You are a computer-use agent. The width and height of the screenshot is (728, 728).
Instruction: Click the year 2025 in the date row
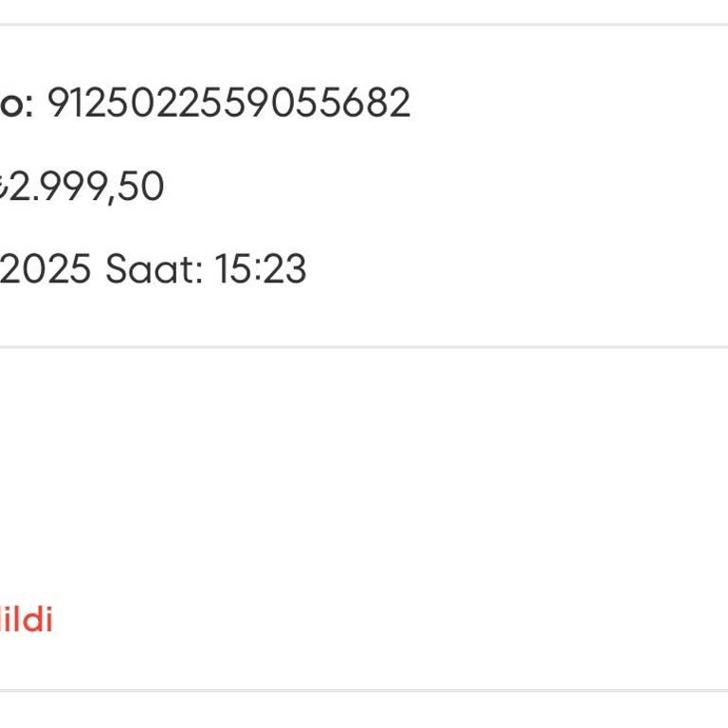coord(46,270)
